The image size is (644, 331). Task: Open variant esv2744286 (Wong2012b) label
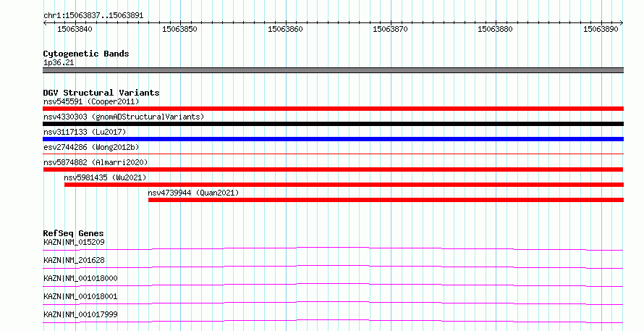coord(91,147)
